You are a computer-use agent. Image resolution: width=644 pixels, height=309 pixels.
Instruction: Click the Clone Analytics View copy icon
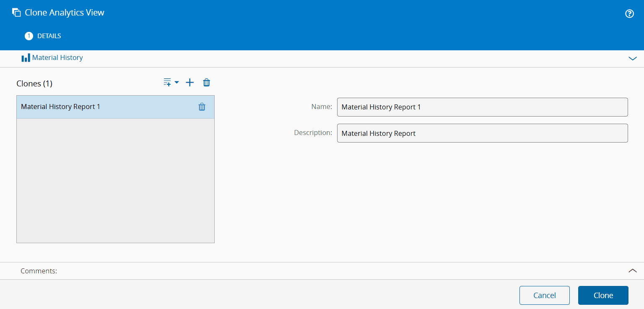(16, 12)
